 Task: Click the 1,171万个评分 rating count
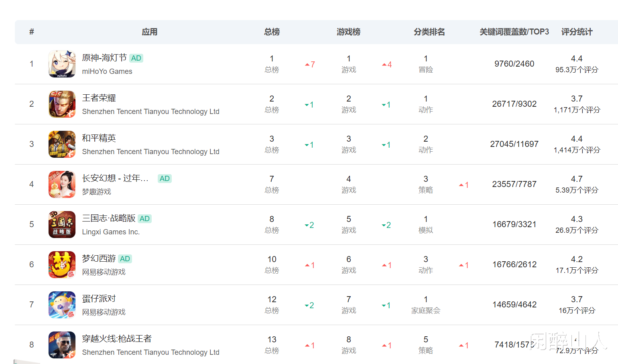pyautogui.click(x=577, y=110)
